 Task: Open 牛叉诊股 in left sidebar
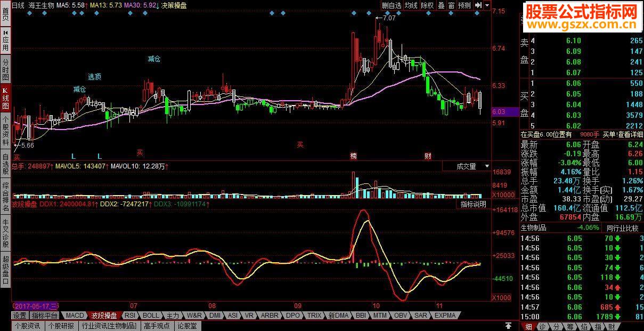pos(5,233)
